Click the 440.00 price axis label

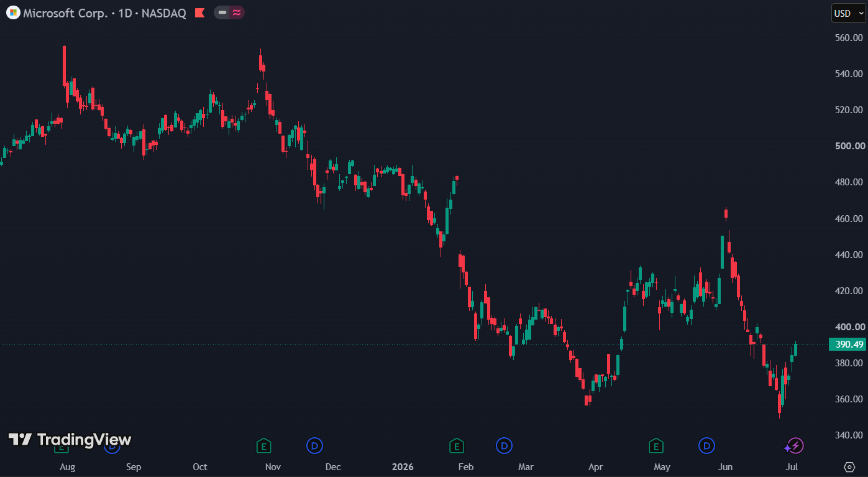coord(849,254)
